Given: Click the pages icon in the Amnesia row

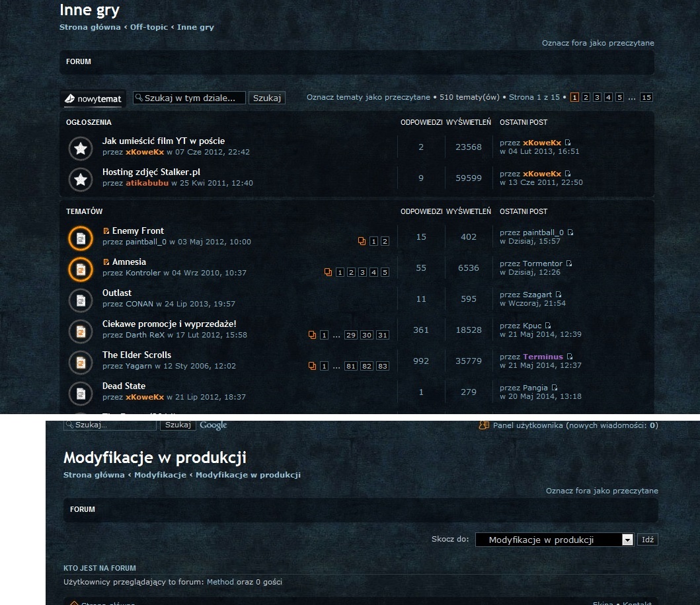Looking at the screenshot, I should pyautogui.click(x=328, y=272).
